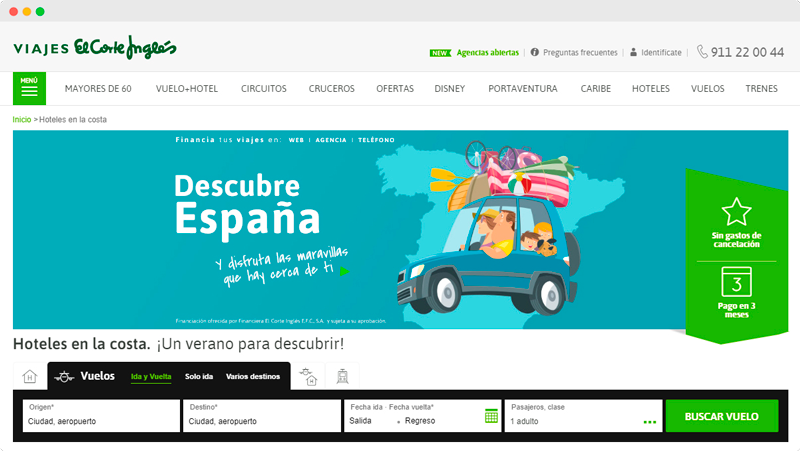800x451 pixels.
Task: Click the Hoteles en la costa heading
Action: point(82,344)
